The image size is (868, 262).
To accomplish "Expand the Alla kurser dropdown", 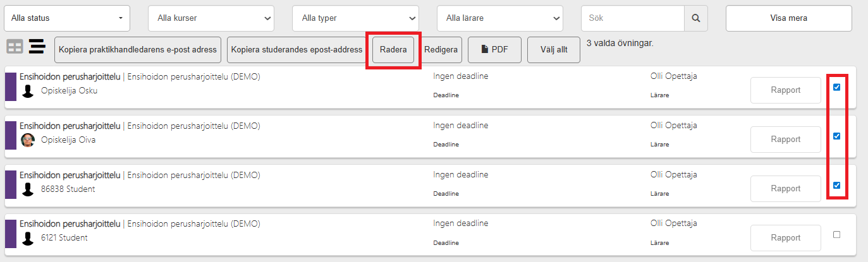I will pyautogui.click(x=211, y=18).
